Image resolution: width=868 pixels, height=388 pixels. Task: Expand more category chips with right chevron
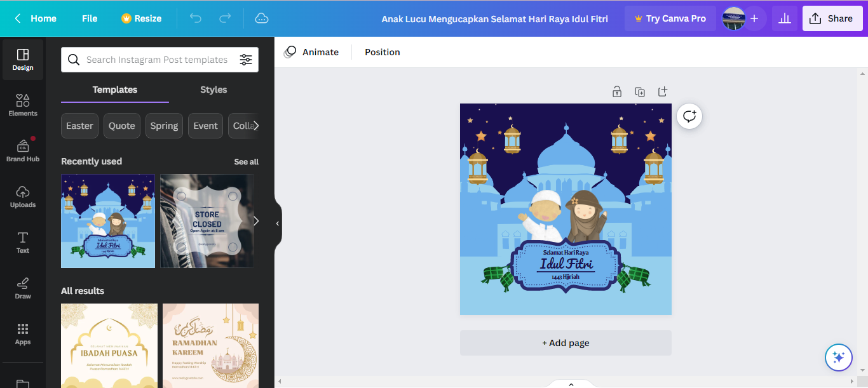coord(255,126)
